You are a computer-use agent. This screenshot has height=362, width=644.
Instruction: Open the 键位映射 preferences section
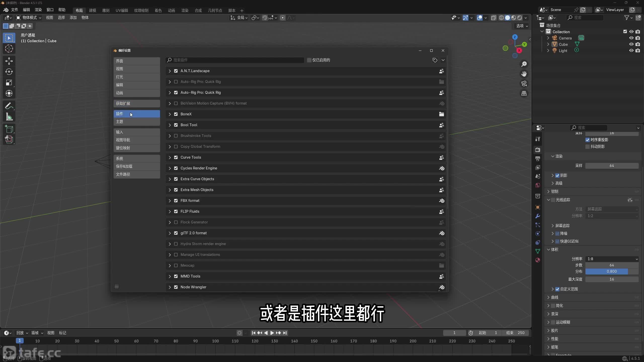[x=137, y=148]
